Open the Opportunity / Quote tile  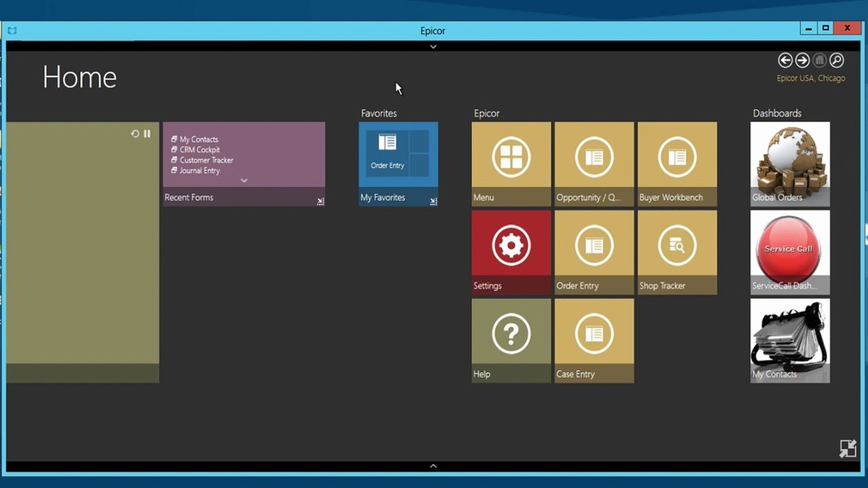tap(594, 164)
